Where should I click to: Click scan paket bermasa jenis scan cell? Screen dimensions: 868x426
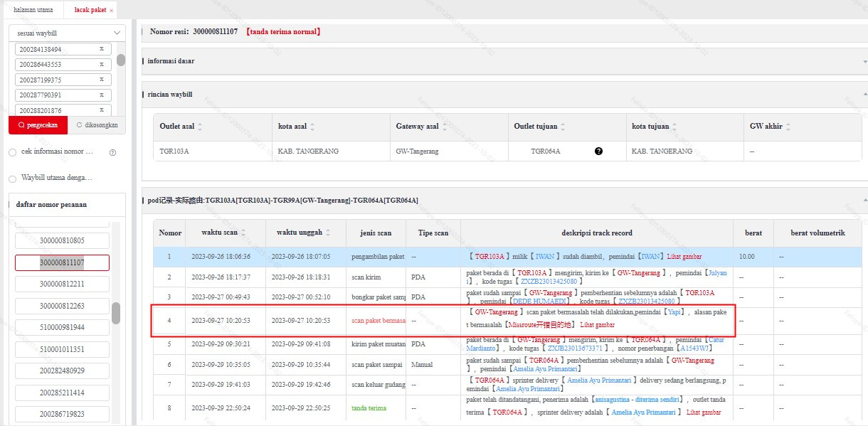tap(378, 320)
